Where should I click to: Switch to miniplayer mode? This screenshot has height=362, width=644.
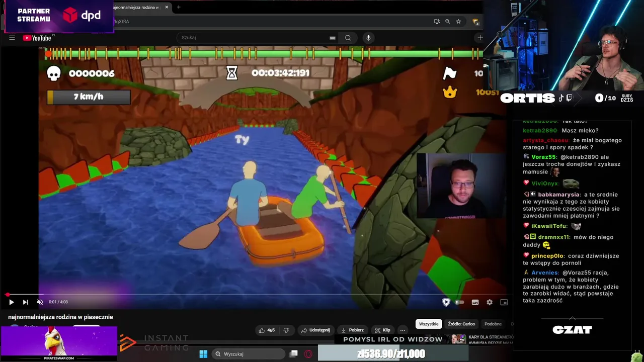click(x=504, y=302)
